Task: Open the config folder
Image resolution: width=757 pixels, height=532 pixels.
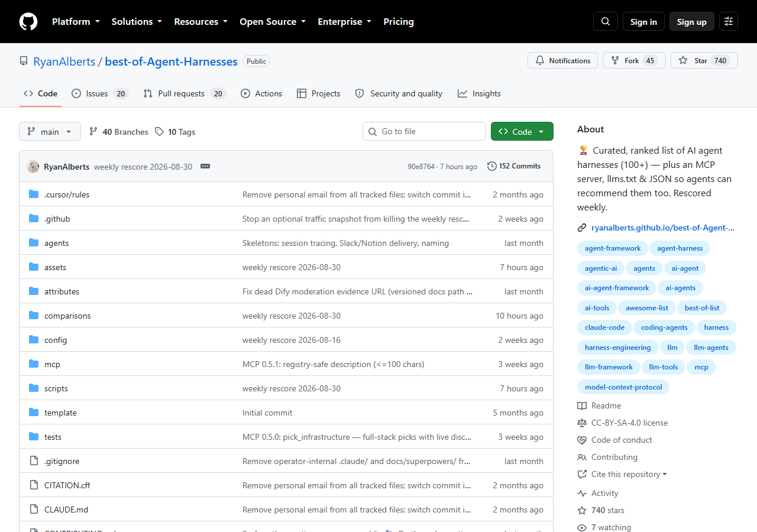Action: pos(56,340)
